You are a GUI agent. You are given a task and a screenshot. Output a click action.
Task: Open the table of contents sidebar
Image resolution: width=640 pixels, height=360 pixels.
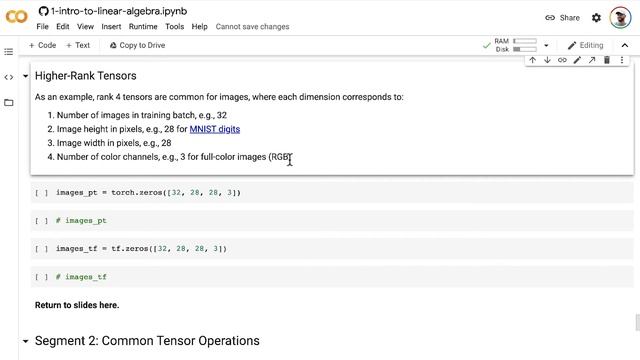9,52
